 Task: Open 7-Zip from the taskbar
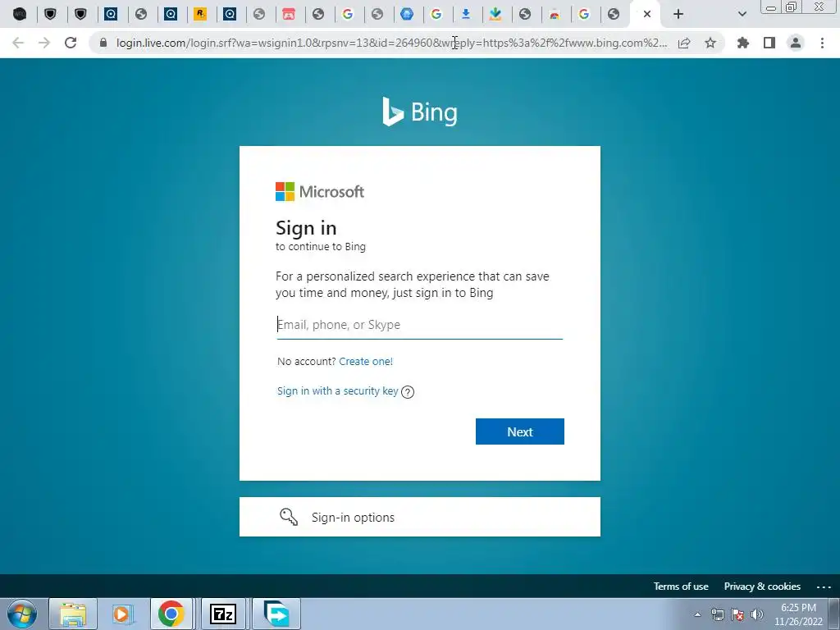click(x=223, y=614)
